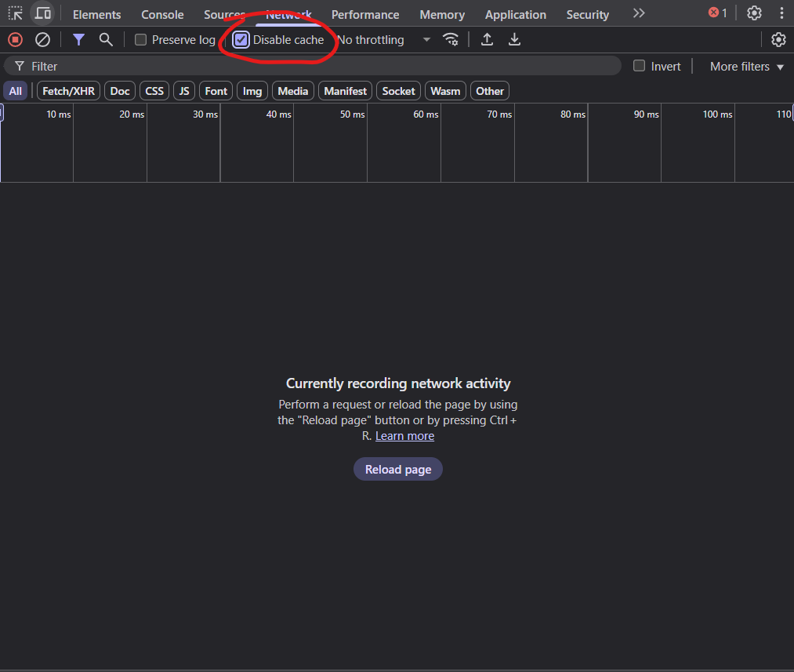
Task: Click into the Filter text field
Action: pos(314,67)
